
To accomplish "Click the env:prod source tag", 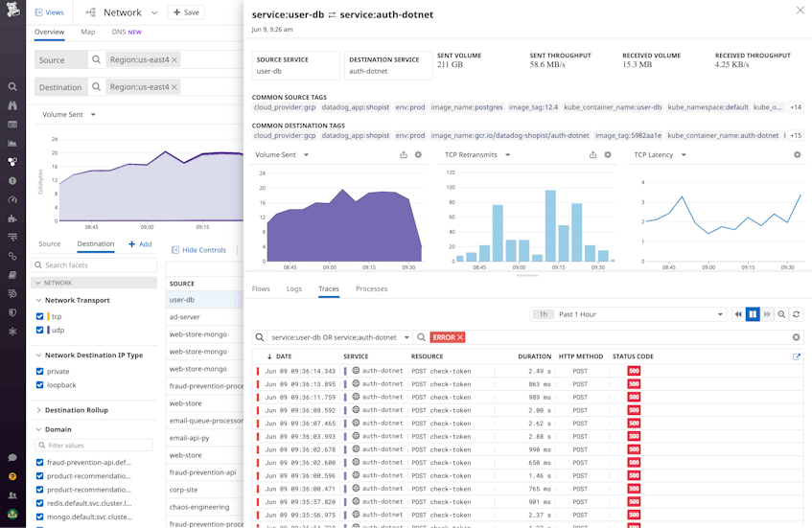I will 410,107.
